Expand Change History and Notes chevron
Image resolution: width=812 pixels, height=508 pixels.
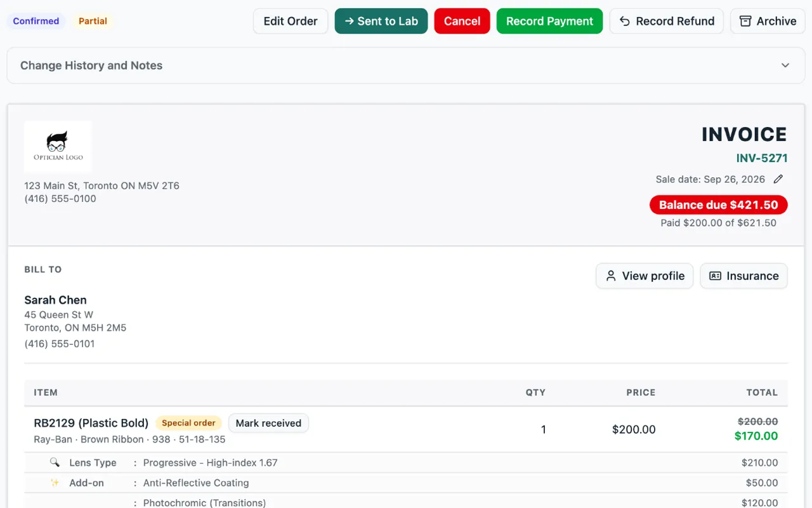pyautogui.click(x=785, y=65)
